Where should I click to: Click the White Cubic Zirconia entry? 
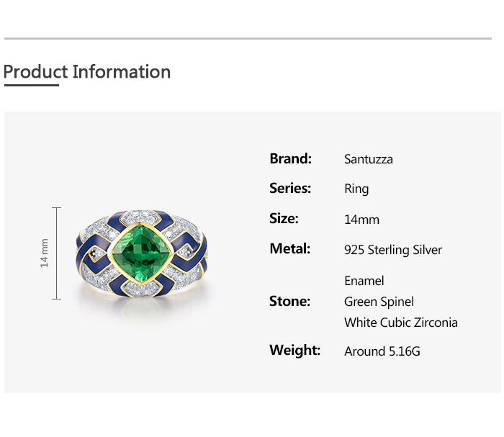(x=401, y=323)
